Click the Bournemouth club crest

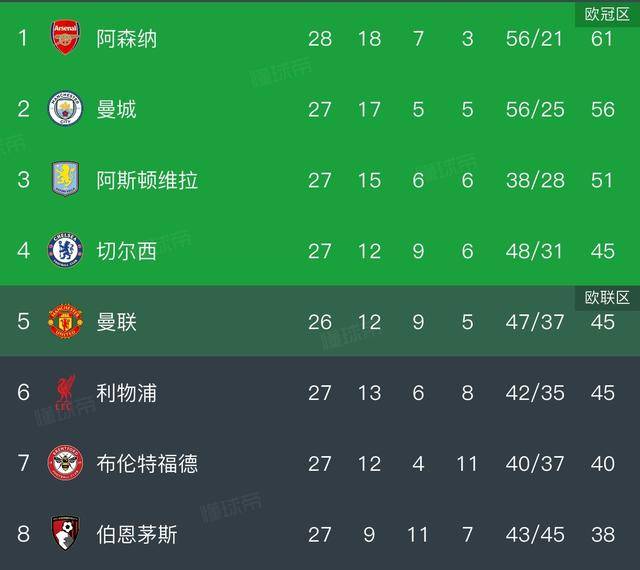(65, 534)
